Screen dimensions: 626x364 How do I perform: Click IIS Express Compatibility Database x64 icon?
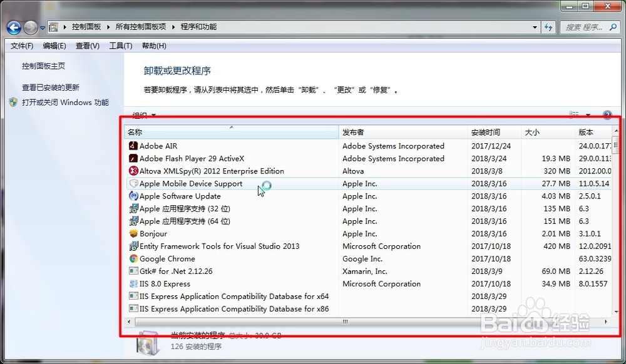133,296
